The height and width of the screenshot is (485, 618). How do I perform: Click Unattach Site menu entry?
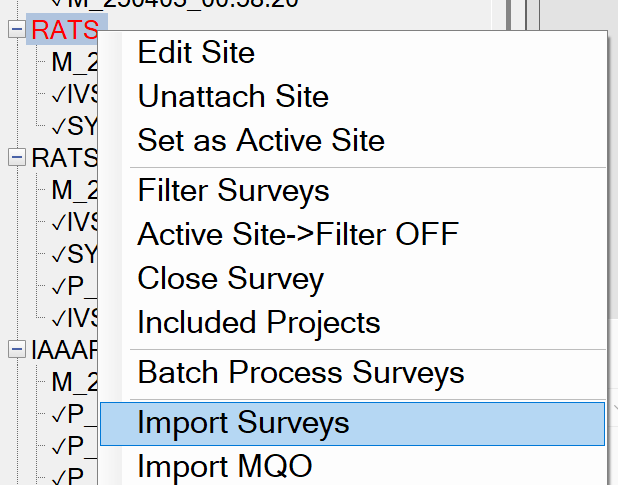click(233, 96)
